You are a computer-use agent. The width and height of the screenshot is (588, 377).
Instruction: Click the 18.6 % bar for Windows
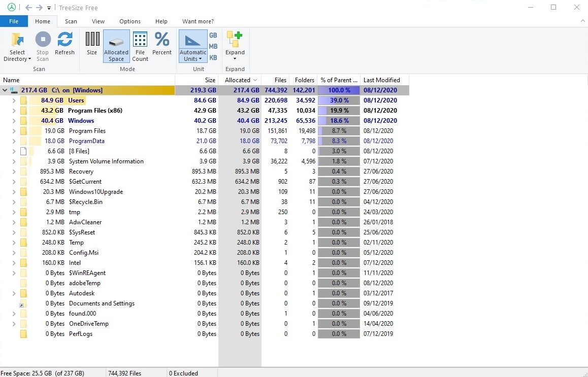(x=339, y=120)
